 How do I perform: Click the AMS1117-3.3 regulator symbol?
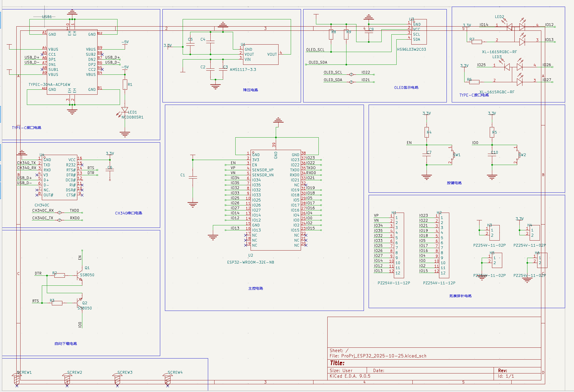pos(261,55)
